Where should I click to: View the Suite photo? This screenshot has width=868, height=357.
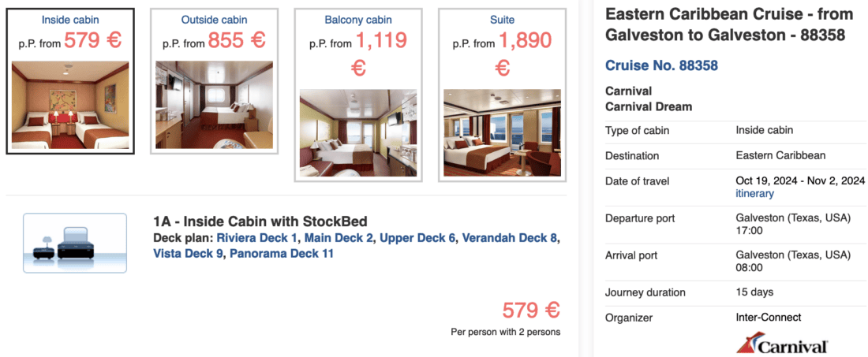[502, 132]
